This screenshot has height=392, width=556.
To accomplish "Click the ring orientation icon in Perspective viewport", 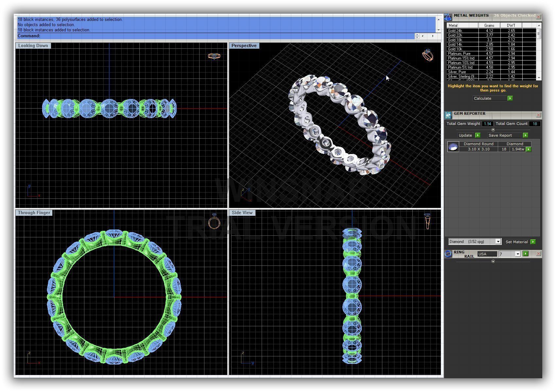I will [428, 55].
